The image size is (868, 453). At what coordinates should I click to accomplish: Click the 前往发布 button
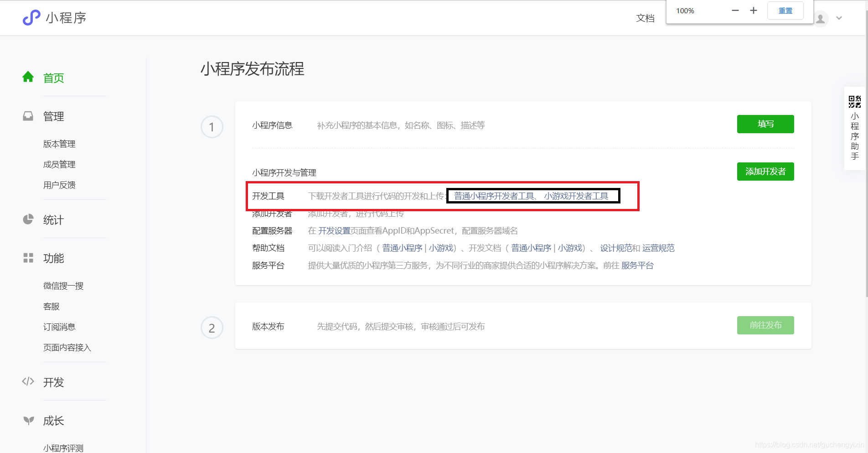click(x=765, y=325)
